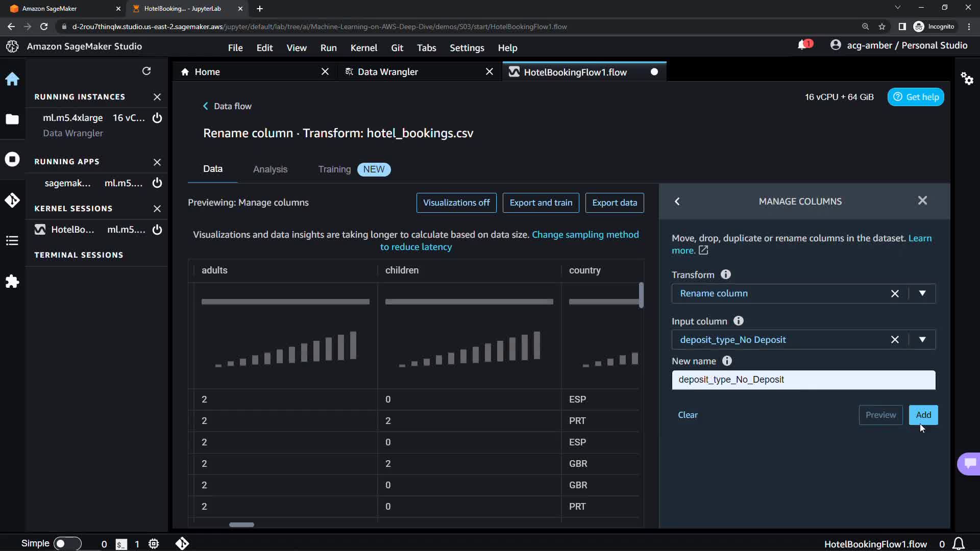Toggle the Simple mode switch
This screenshot has width=980, height=551.
[67, 543]
